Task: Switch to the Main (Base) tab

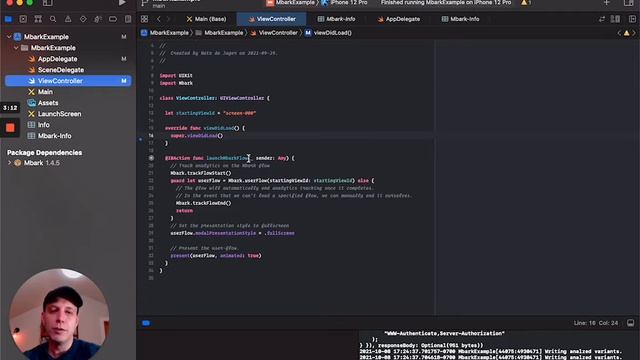Action: pyautogui.click(x=206, y=19)
